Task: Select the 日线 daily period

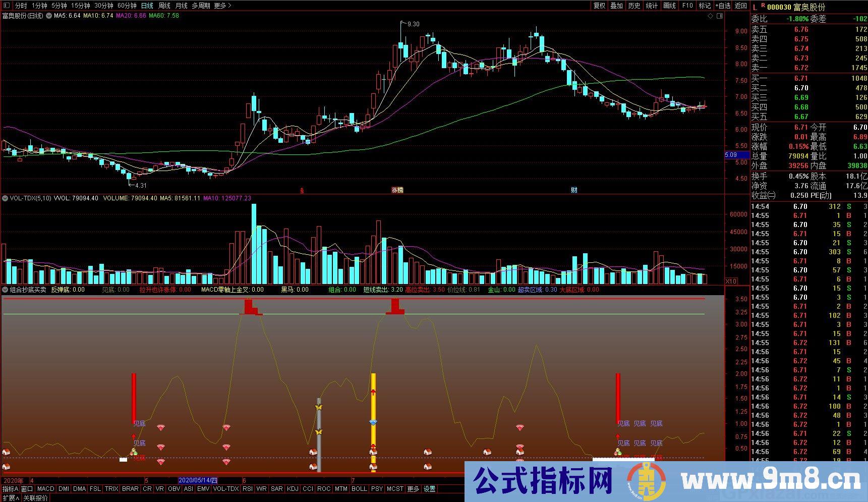Action: (147, 6)
